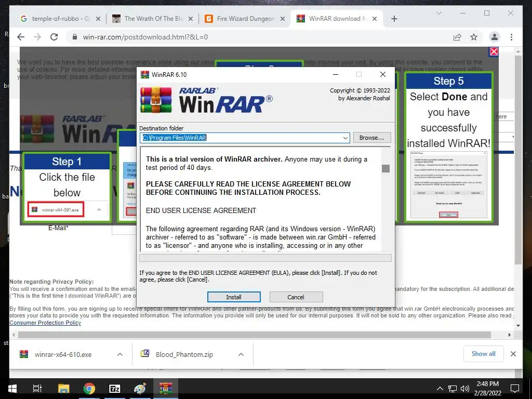Viewport: 532px width, 399px height.
Task: Click the Blood_Phantom.zip file icon
Action: pyautogui.click(x=145, y=353)
